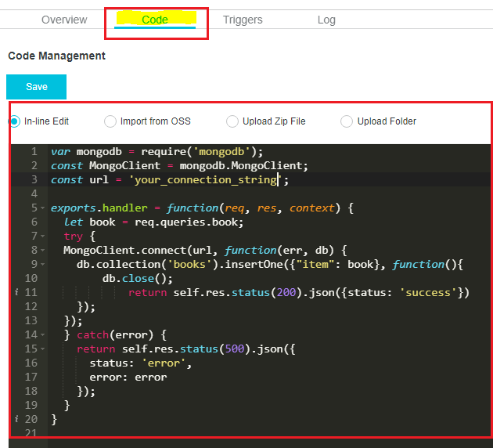Click 'insertOne' method on line 9
This screenshot has width=493, height=448.
tap(254, 264)
